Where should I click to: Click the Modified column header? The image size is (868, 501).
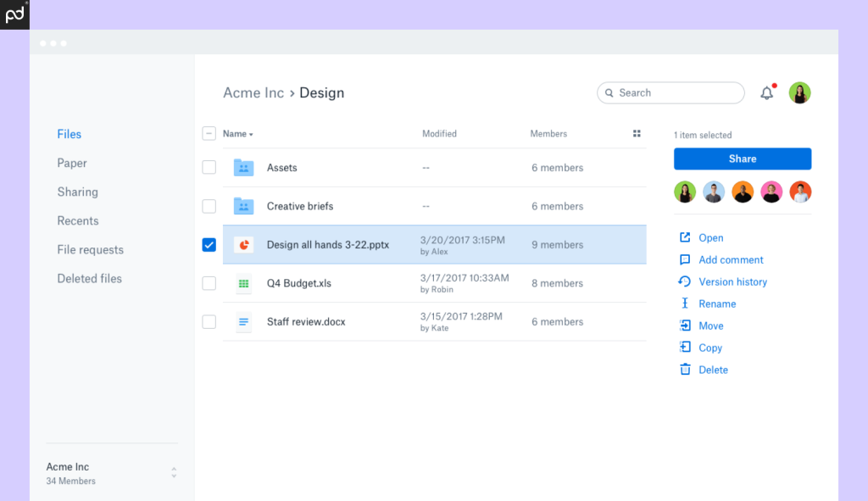[x=440, y=133]
